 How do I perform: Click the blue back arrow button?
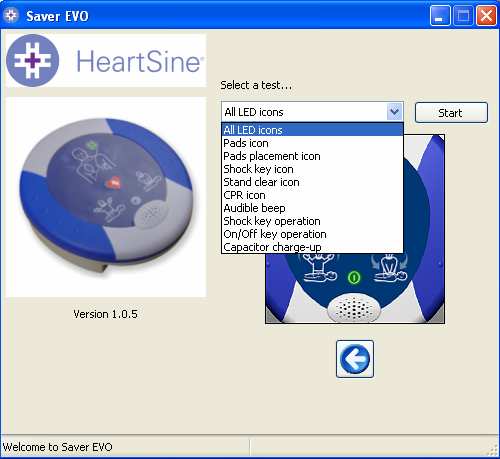(x=355, y=359)
